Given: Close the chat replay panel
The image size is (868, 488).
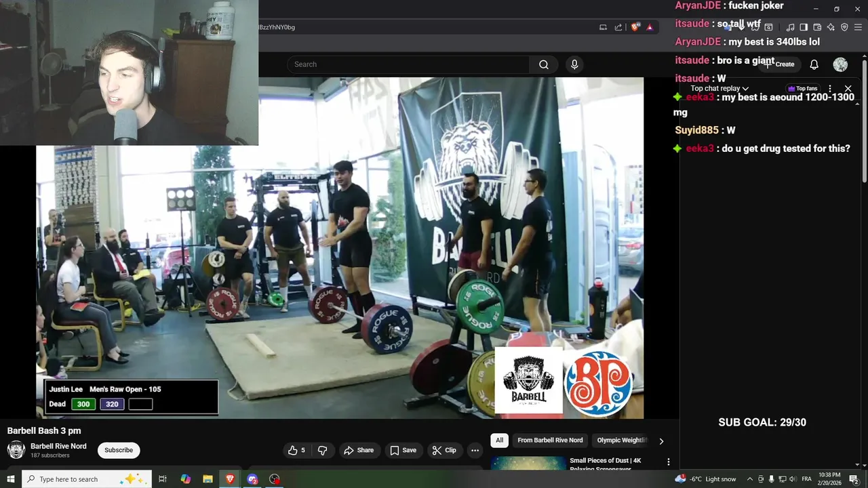Looking at the screenshot, I should coord(848,89).
